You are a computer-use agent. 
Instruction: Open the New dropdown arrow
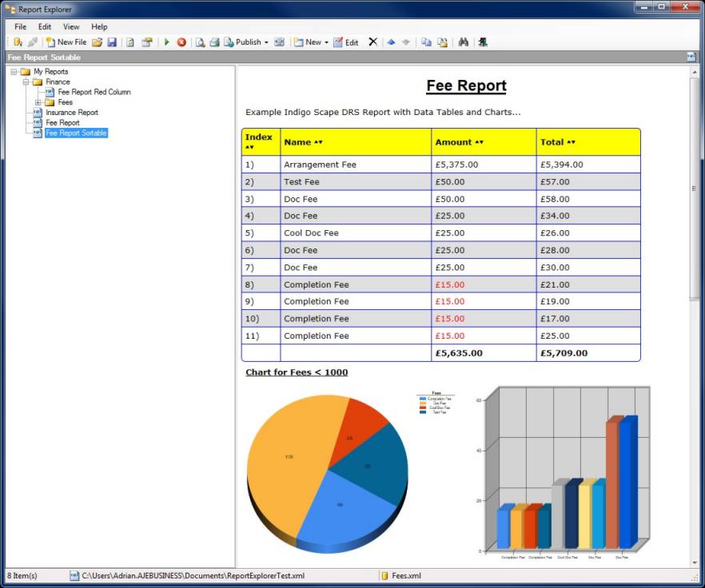coord(326,42)
